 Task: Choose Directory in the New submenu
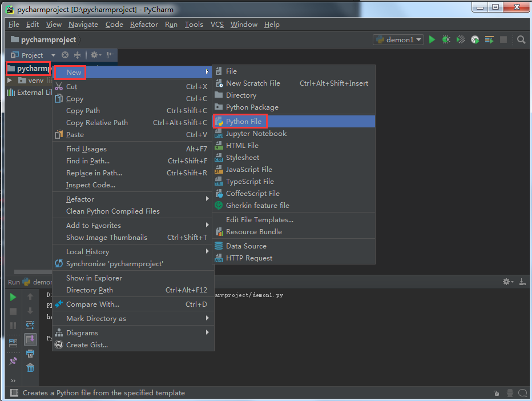click(294, 95)
